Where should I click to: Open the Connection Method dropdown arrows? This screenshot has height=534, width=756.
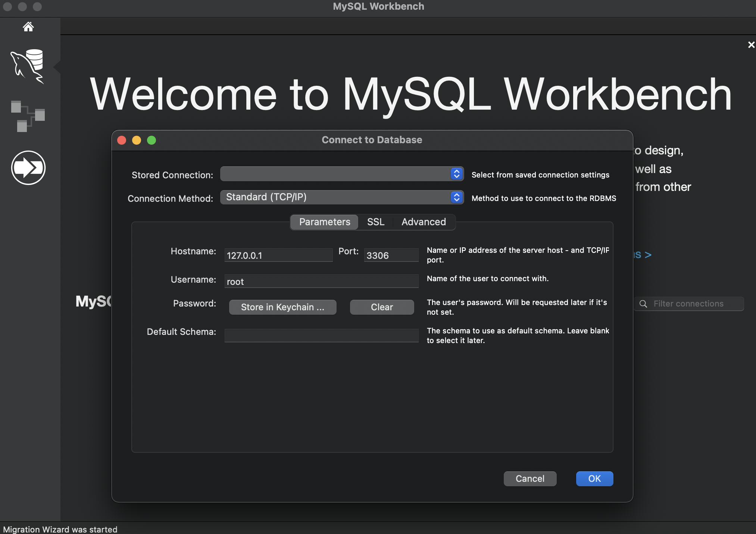[456, 197]
